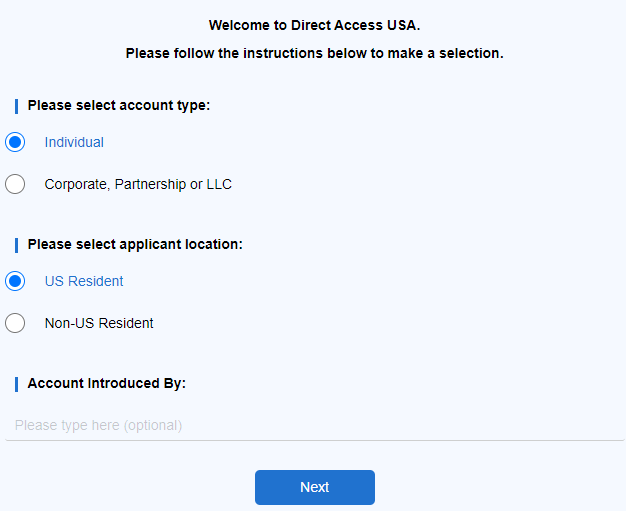Click the 'Please select account type:' heading
626x511 pixels.
119,105
